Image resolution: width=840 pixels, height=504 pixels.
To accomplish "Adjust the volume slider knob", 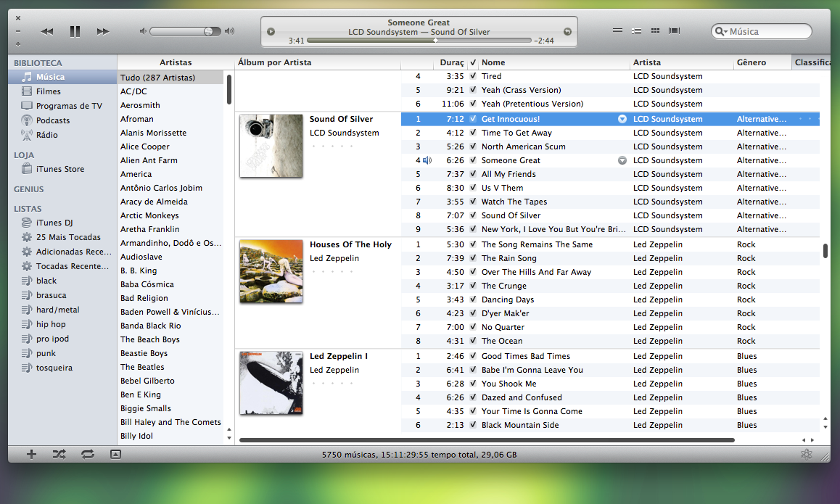I will 208,32.
